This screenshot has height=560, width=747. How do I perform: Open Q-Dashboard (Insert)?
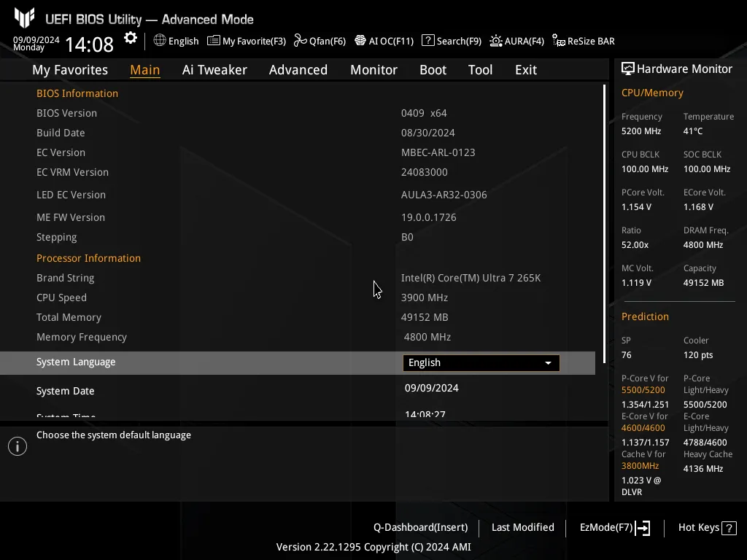pyautogui.click(x=420, y=528)
